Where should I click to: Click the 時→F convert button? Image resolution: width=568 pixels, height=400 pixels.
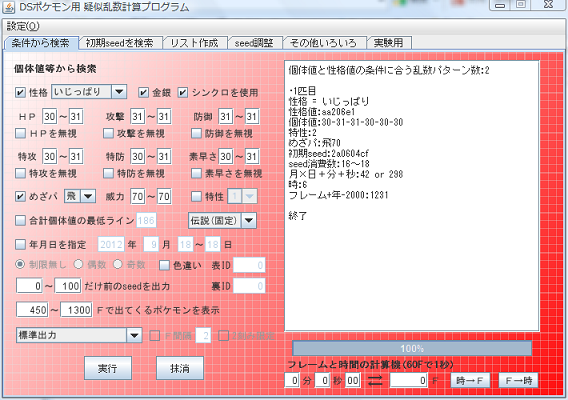coord(470,380)
